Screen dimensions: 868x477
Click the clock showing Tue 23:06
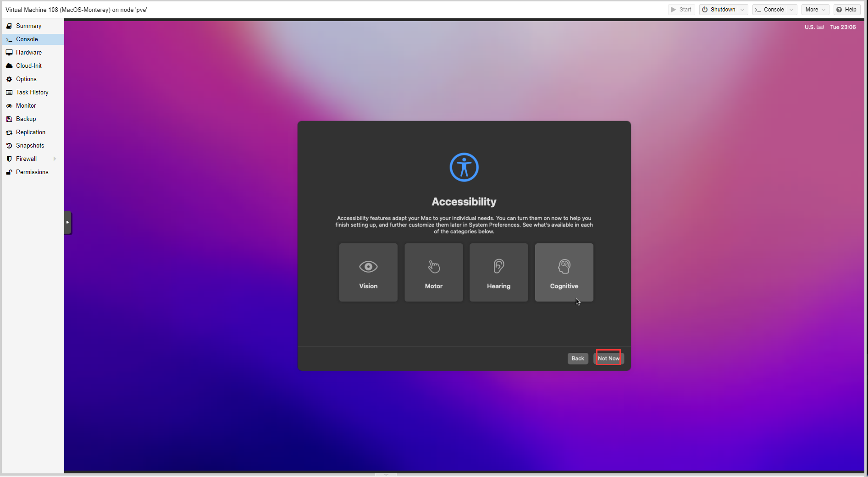(843, 27)
